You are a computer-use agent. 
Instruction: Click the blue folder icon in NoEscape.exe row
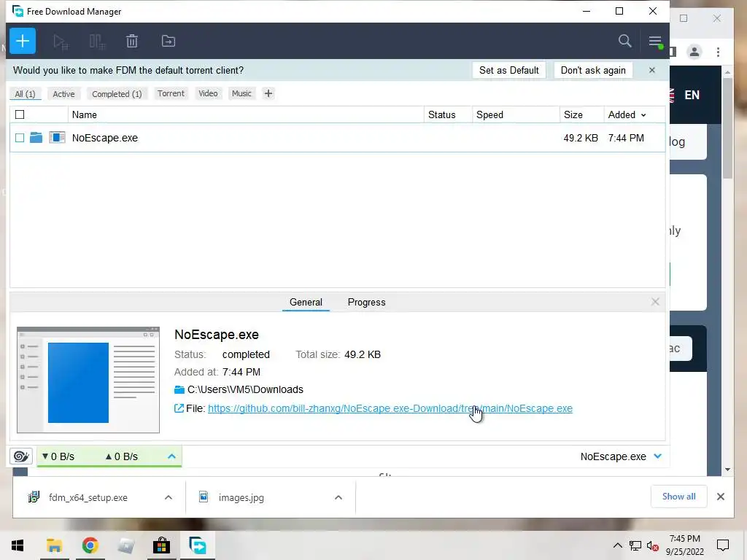[x=36, y=138]
